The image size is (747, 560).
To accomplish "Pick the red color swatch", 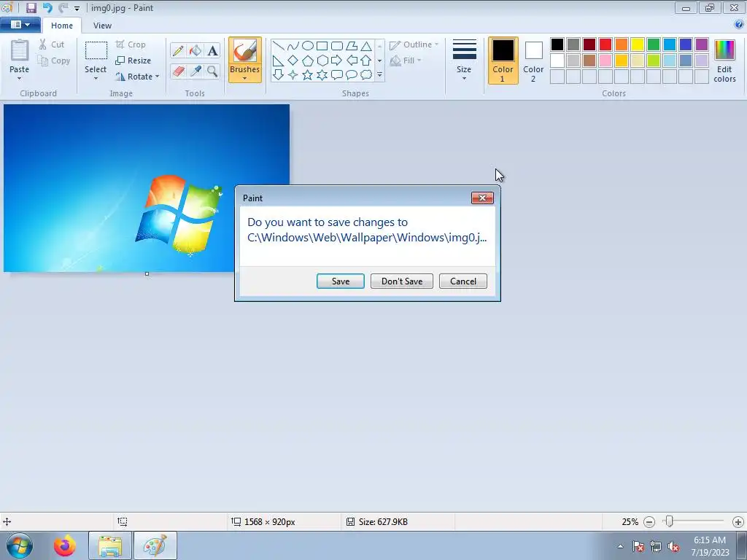I will 605,44.
